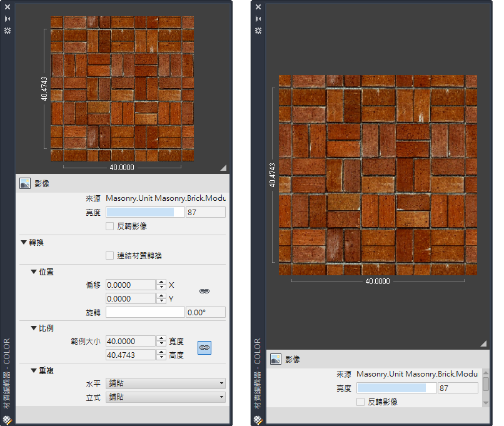Click brightness value 87 field in left palette
504x426 pixels.
click(x=206, y=212)
